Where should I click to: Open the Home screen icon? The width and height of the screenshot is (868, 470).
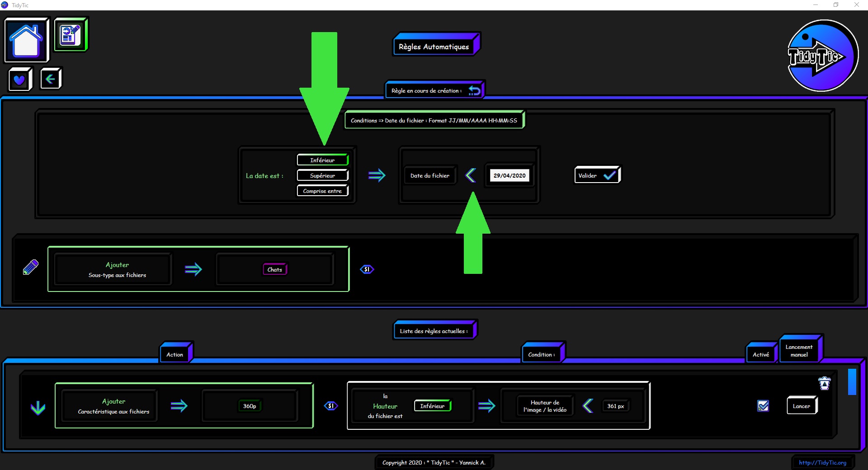[x=26, y=40]
